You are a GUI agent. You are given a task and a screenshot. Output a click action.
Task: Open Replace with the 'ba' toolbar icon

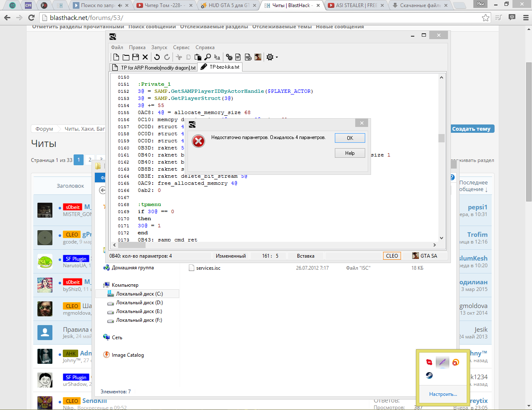tap(217, 57)
